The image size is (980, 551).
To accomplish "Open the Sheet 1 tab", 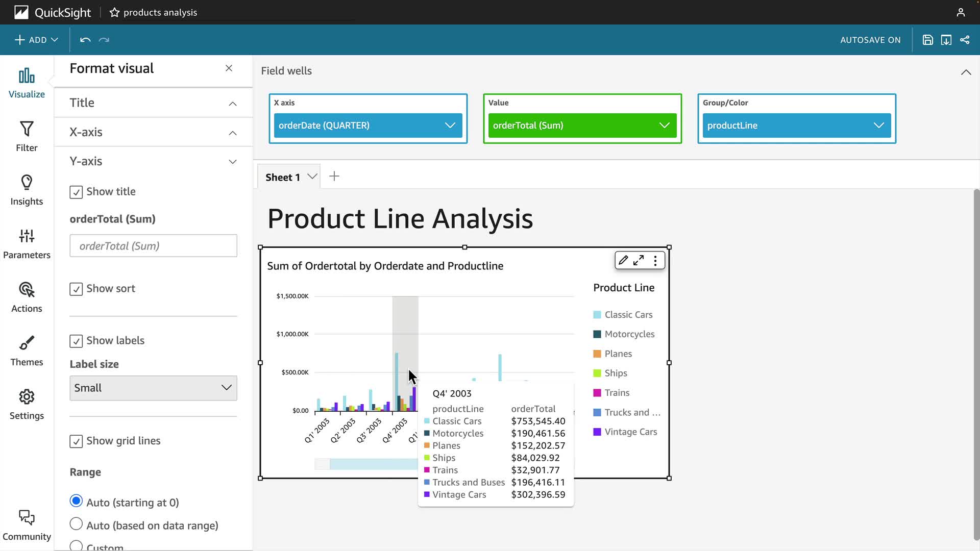I will point(282,177).
